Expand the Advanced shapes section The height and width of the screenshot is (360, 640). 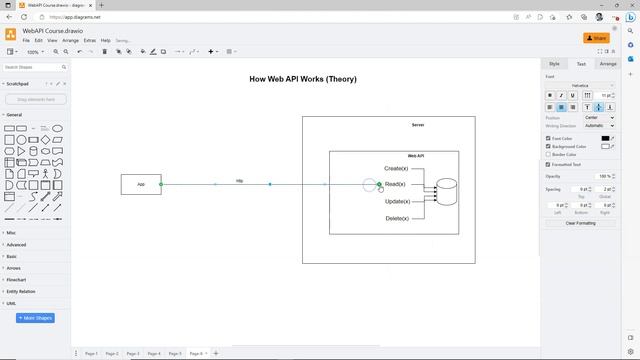pos(16,245)
